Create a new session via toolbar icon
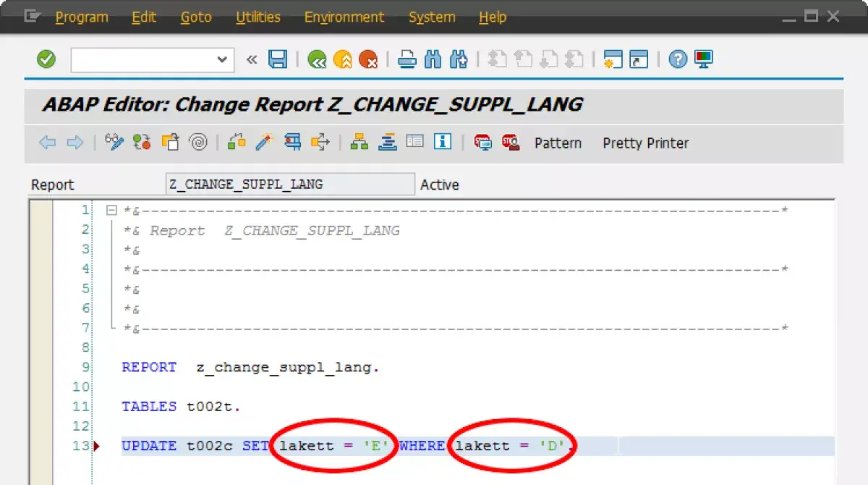This screenshot has width=868, height=485. pos(613,59)
